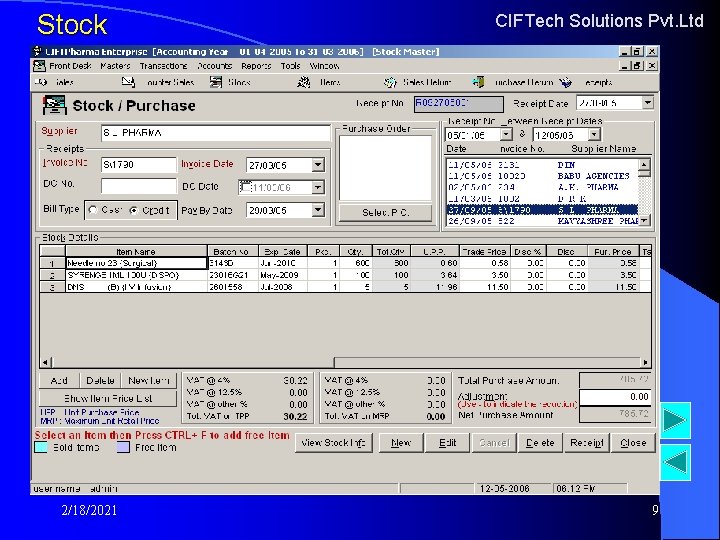Screen dimensions: 720x540
Task: Click the Delete button beside Add
Action: pyautogui.click(x=101, y=381)
